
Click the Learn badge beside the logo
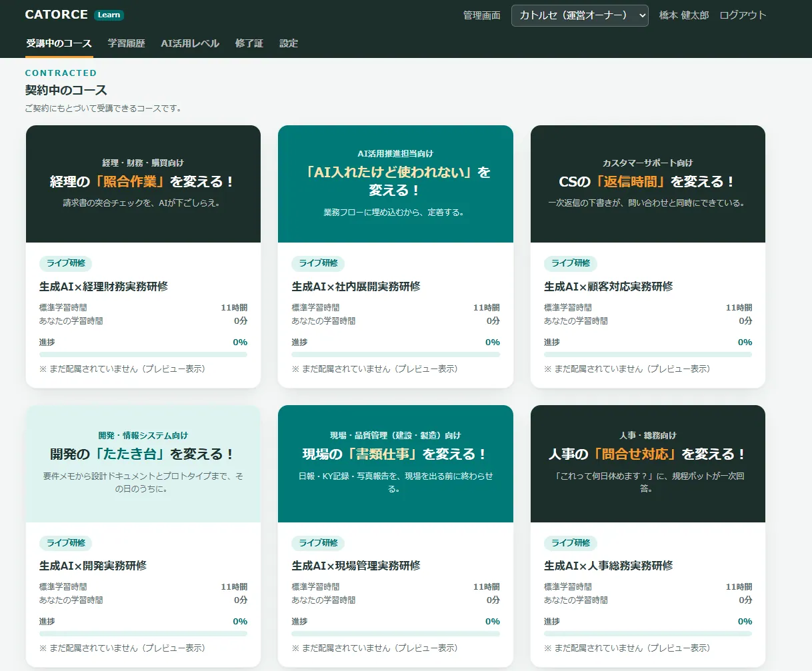pyautogui.click(x=109, y=15)
